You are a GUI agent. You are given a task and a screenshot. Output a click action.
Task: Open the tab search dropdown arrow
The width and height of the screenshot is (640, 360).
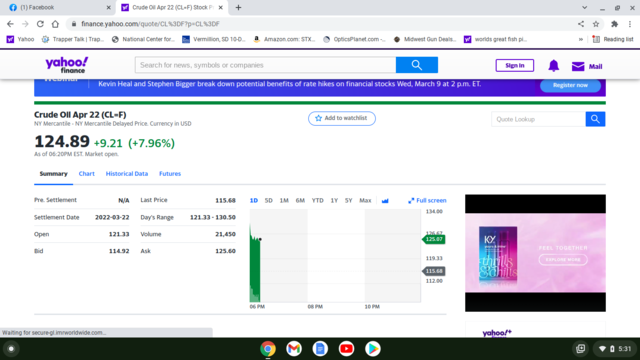tap(584, 7)
